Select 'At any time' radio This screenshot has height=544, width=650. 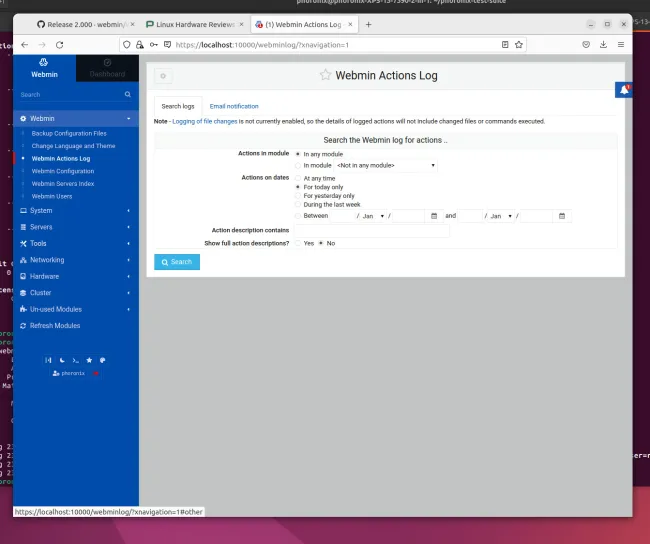(298, 178)
